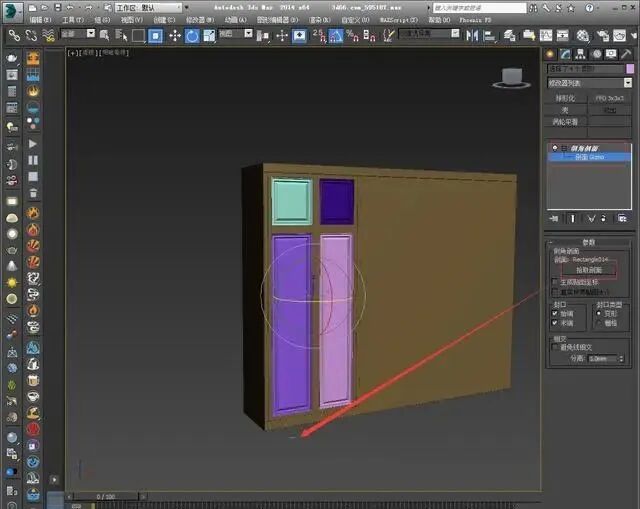Switch to the Hierarchy command panel tab
The height and width of the screenshot is (509, 640).
[x=580, y=54]
